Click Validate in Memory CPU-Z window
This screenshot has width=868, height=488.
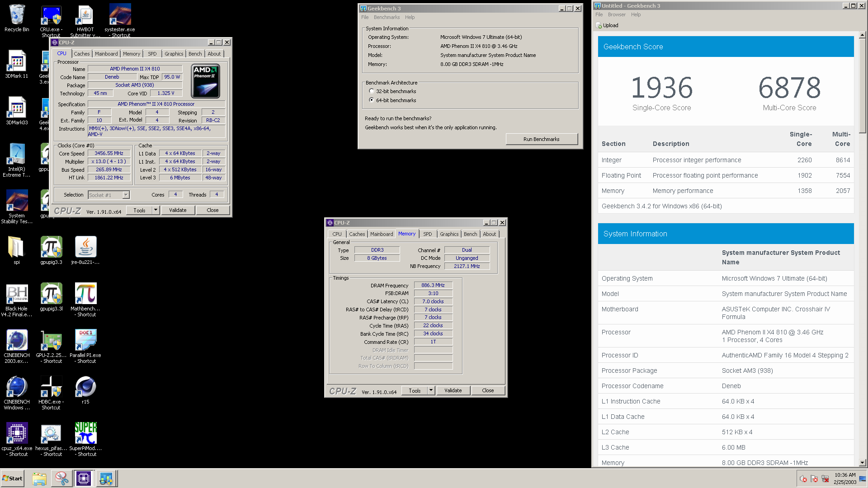coord(453,390)
